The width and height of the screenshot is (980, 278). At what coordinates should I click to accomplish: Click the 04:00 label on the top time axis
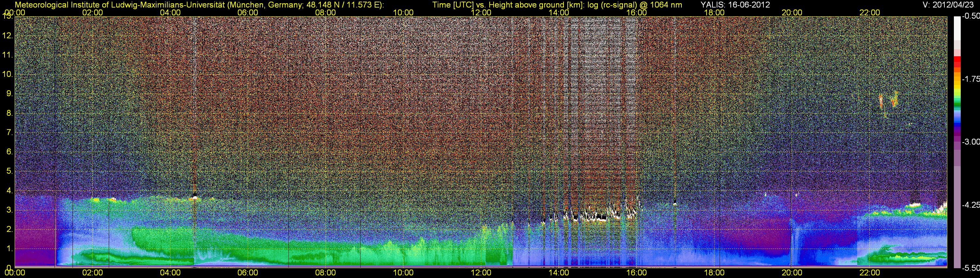[x=170, y=12]
